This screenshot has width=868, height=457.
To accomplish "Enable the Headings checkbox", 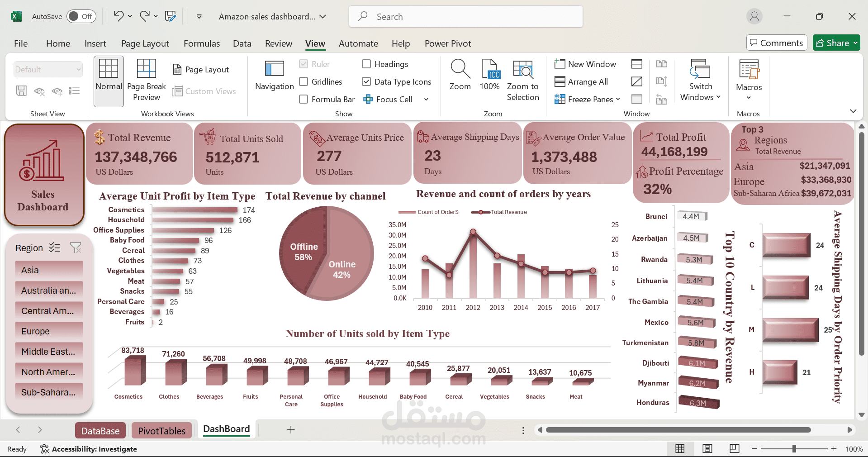I will click(x=366, y=64).
